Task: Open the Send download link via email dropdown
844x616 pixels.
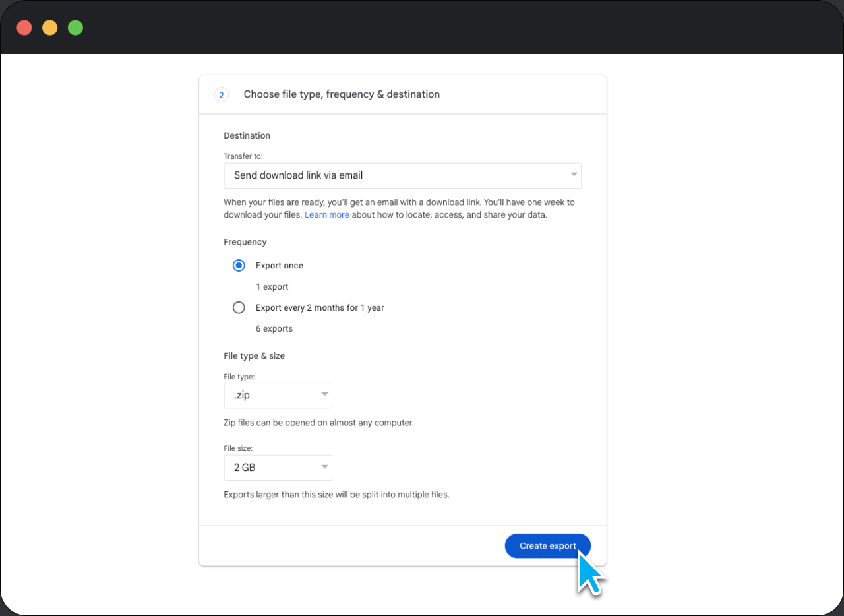Action: point(402,175)
